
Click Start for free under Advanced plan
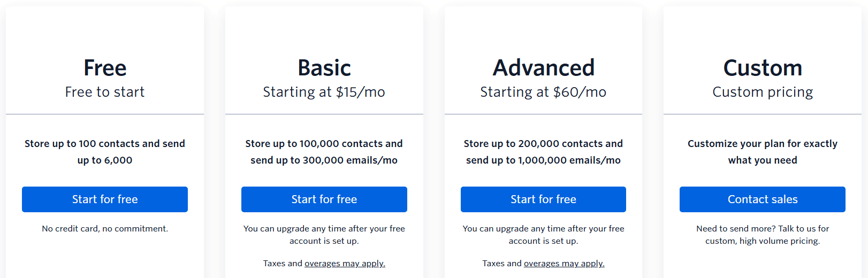[x=543, y=199]
